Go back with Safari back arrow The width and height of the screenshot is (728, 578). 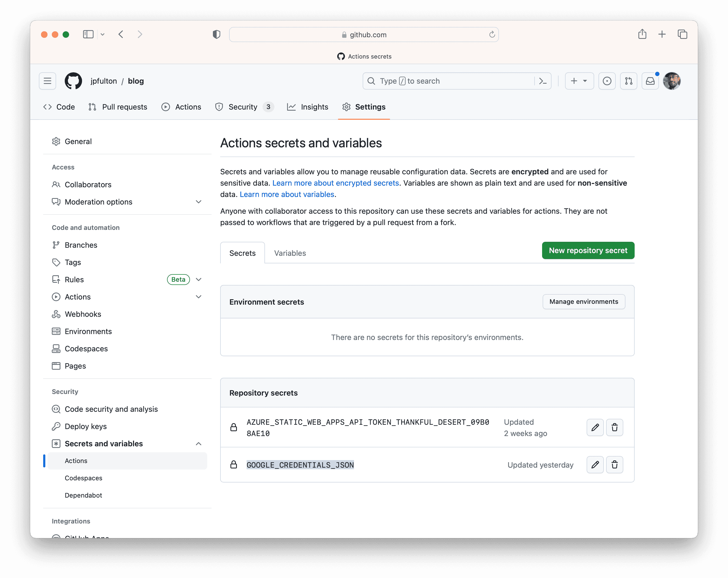[121, 35]
